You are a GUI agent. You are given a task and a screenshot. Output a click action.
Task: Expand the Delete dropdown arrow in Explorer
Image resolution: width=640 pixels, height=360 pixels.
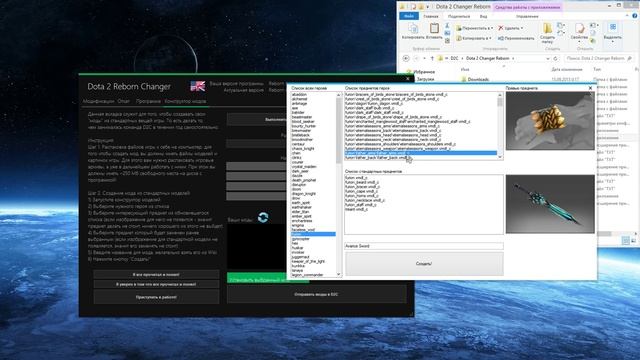click(522, 28)
